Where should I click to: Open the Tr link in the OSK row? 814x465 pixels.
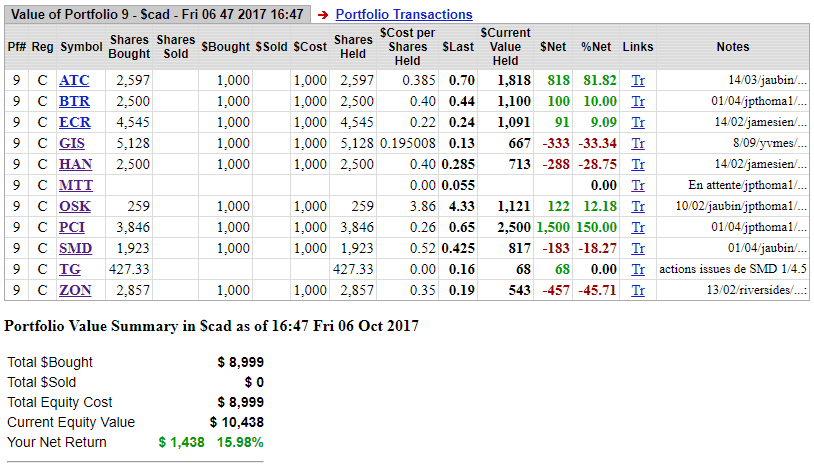coord(638,206)
